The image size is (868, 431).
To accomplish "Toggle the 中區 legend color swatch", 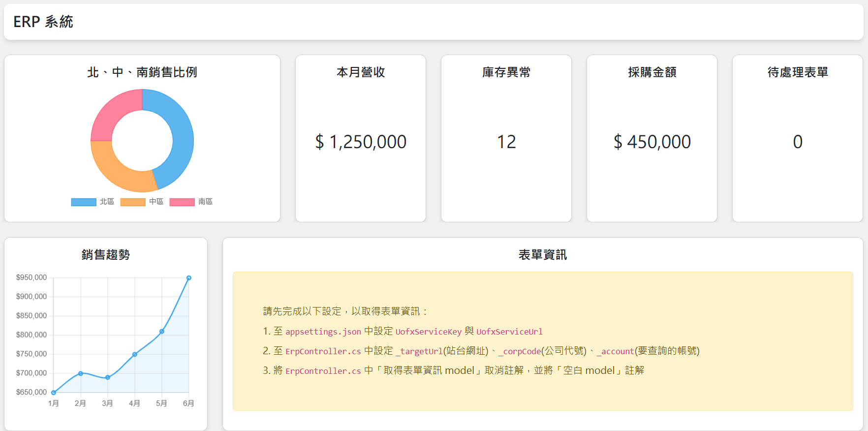I will coord(133,202).
